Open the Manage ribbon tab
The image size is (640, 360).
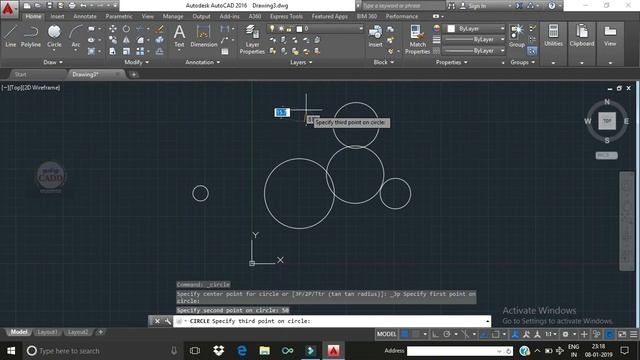tap(173, 16)
